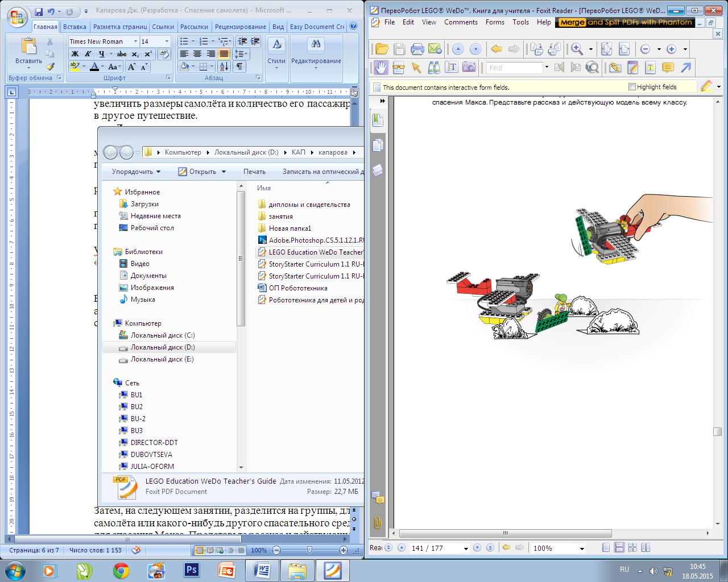This screenshot has width=728, height=582.
Task: Click the Snapshot camera tool
Action: (469, 68)
